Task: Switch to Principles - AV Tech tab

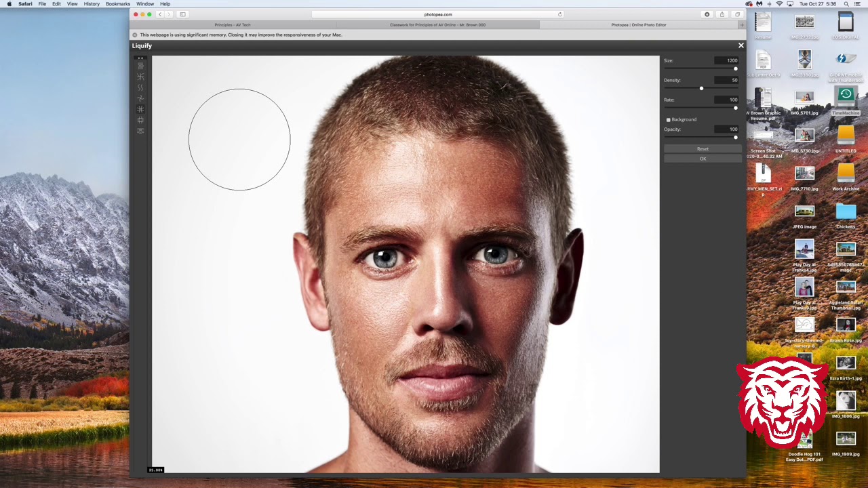Action: (233, 24)
